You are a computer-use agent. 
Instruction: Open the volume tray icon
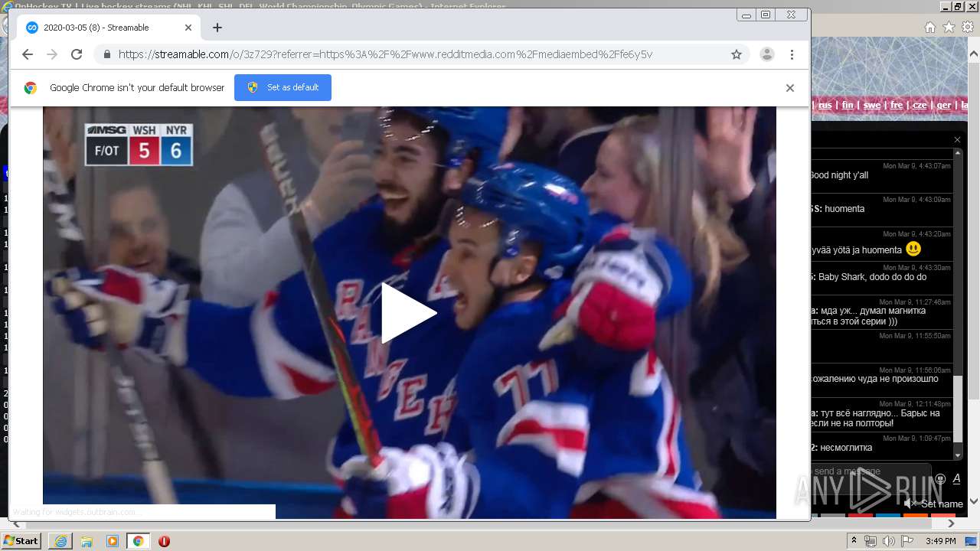tap(888, 541)
